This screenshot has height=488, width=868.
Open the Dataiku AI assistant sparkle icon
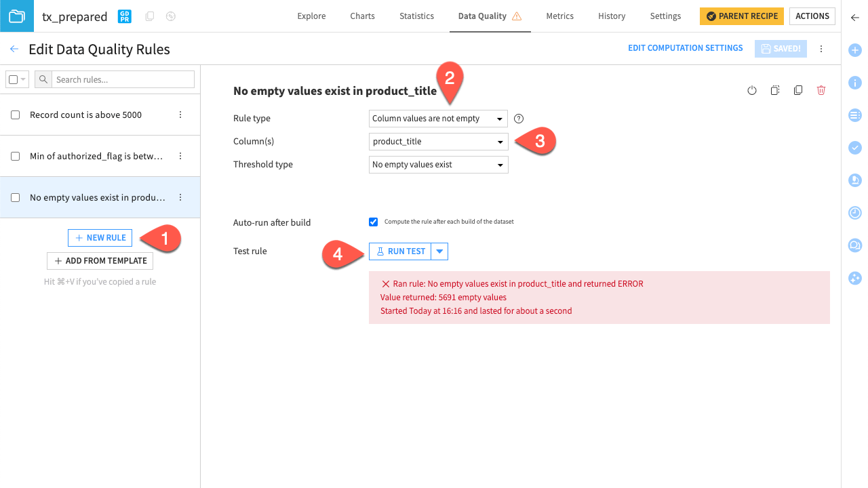854,278
